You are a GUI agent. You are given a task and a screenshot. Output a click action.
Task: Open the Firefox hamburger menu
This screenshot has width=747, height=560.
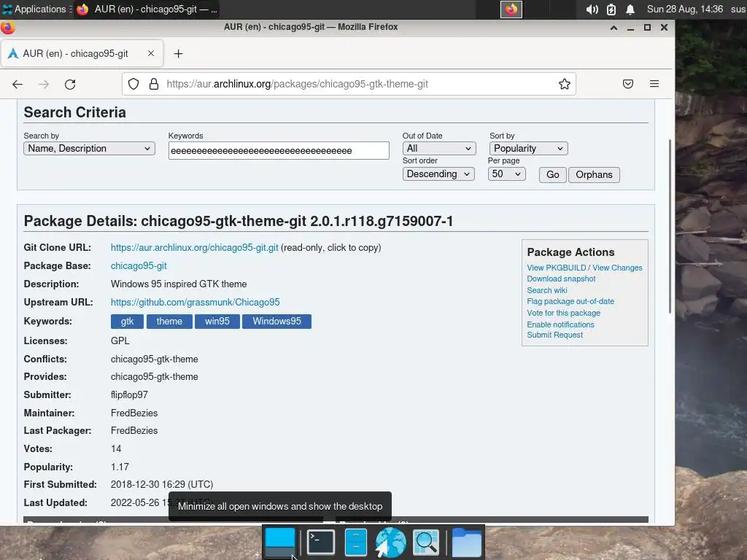pyautogui.click(x=654, y=84)
